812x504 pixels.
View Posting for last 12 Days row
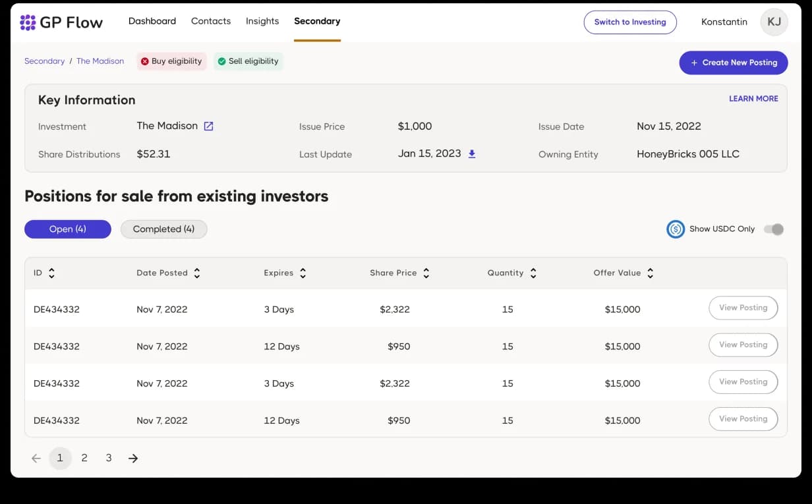coord(743,418)
